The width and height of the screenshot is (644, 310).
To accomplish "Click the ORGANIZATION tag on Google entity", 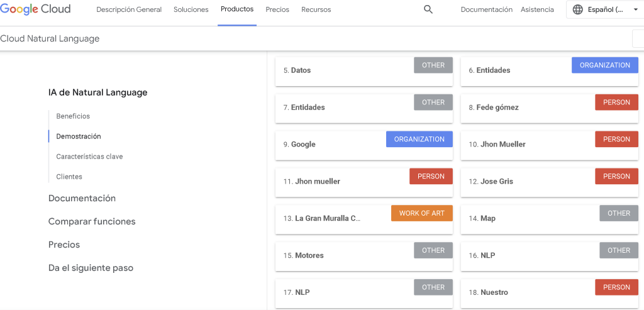I will coord(419,140).
